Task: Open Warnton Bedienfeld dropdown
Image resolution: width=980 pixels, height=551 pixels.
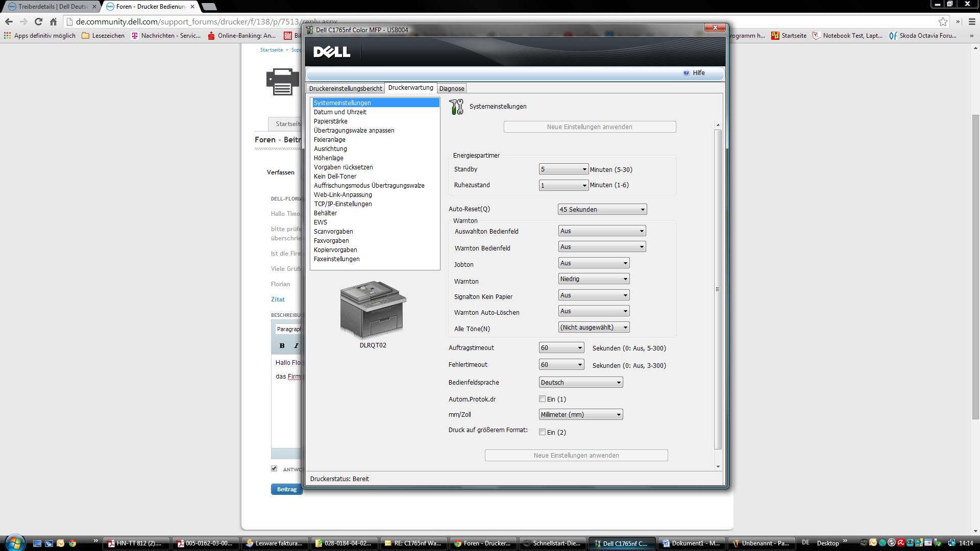Action: (602, 247)
